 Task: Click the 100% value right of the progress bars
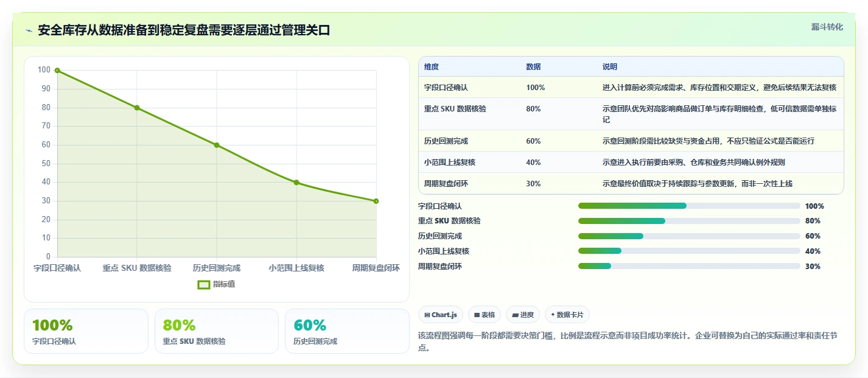(814, 206)
